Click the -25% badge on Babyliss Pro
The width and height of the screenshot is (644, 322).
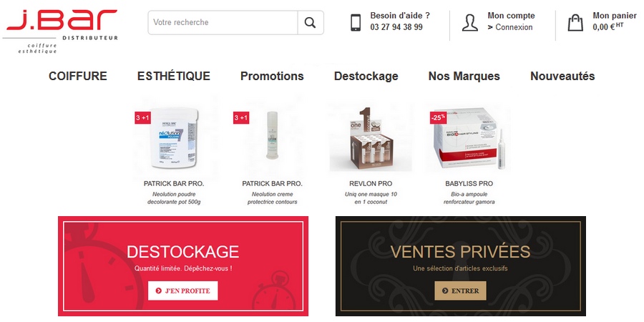tap(438, 117)
